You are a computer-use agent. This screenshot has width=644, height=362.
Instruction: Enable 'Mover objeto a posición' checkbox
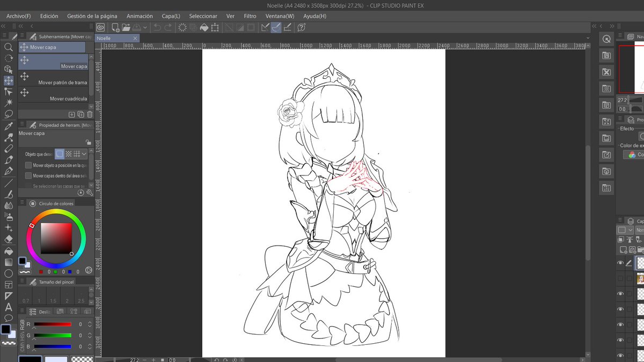click(x=28, y=165)
